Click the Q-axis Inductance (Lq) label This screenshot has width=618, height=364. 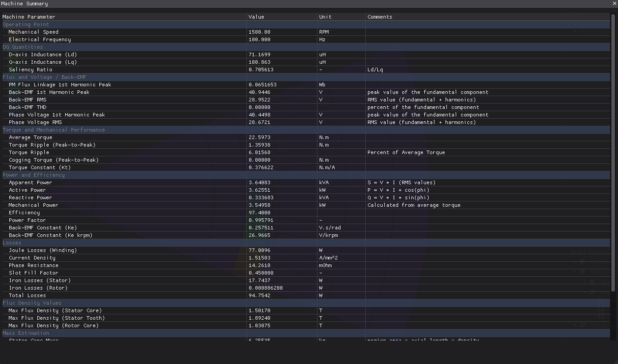43,62
